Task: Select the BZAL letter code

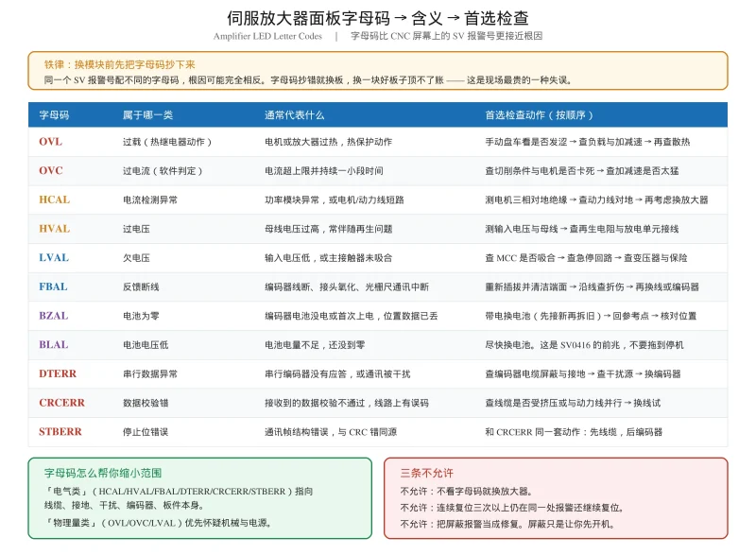Action: (54, 316)
